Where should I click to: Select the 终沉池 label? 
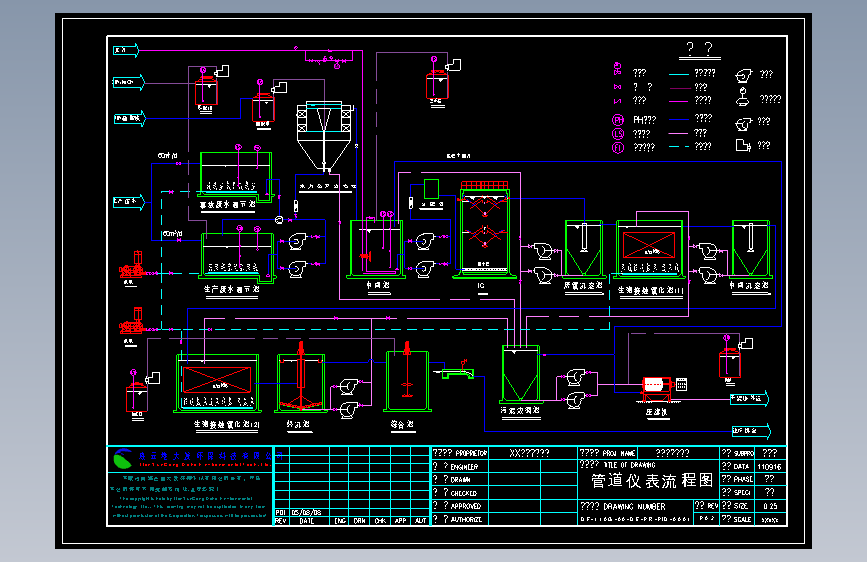pyautogui.click(x=298, y=424)
